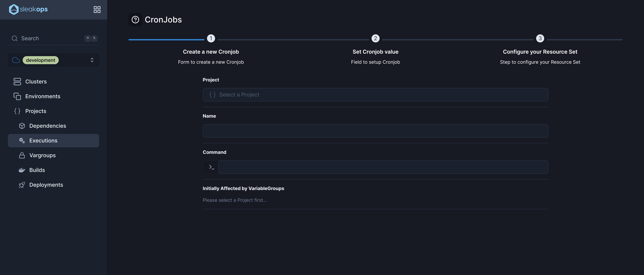Click the CronJobs page title

[x=163, y=19]
